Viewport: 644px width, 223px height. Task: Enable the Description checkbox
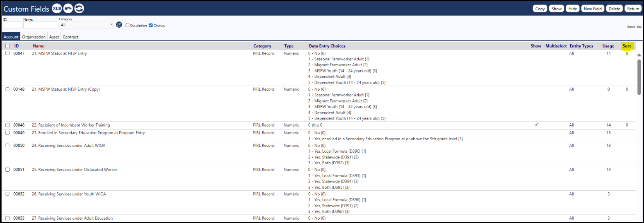128,25
